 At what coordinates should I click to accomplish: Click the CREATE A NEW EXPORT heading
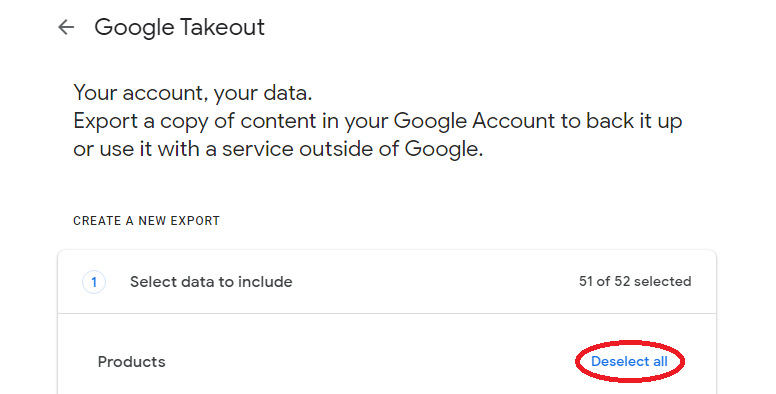click(x=146, y=221)
